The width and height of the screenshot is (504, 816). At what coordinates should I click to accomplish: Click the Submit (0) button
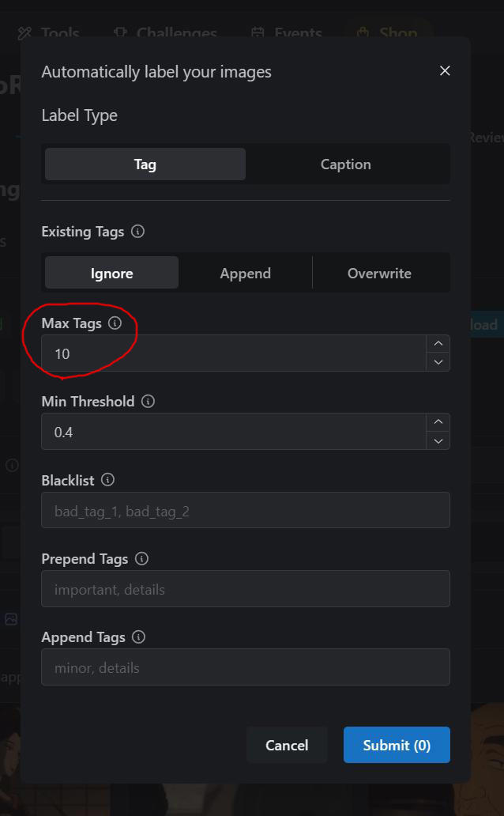(397, 745)
